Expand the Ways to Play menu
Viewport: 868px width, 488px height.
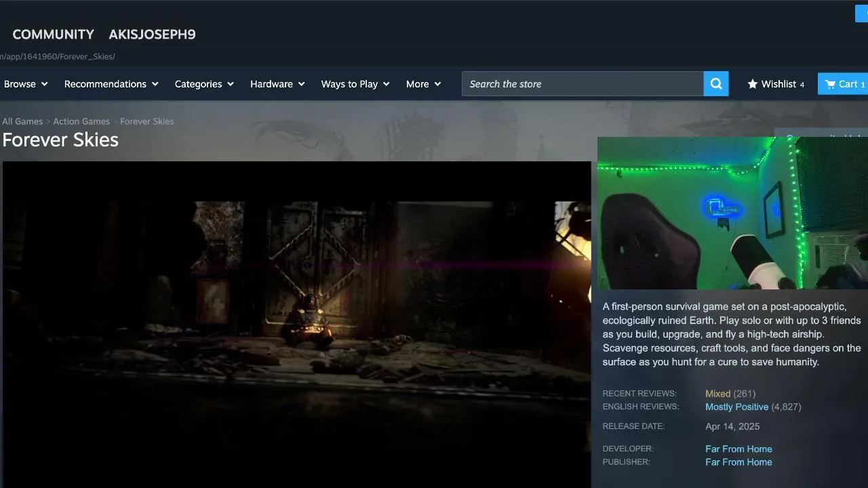(355, 84)
